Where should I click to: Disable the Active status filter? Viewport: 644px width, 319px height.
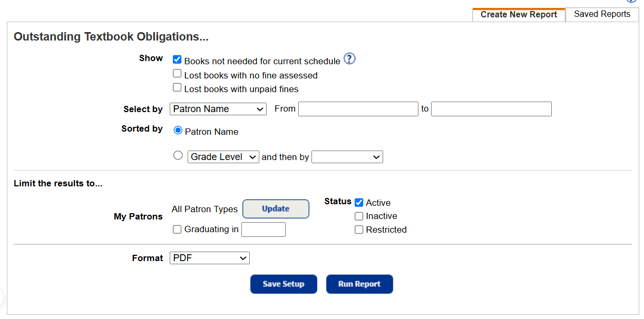click(359, 202)
